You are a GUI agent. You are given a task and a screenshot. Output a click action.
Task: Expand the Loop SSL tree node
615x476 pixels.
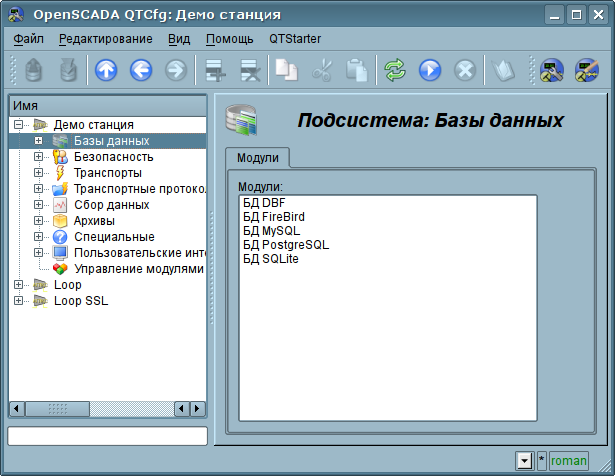18,301
